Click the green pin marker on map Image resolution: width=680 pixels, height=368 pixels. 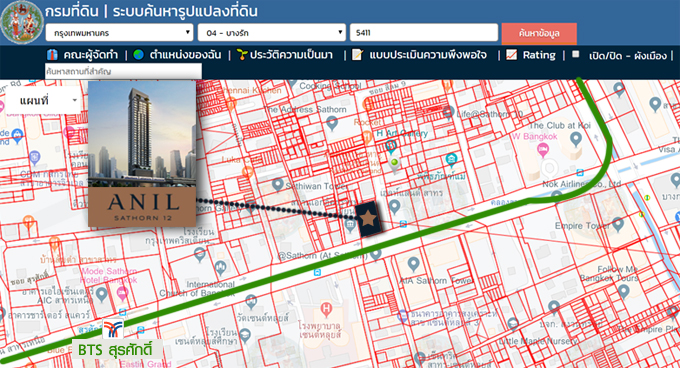[x=394, y=164]
